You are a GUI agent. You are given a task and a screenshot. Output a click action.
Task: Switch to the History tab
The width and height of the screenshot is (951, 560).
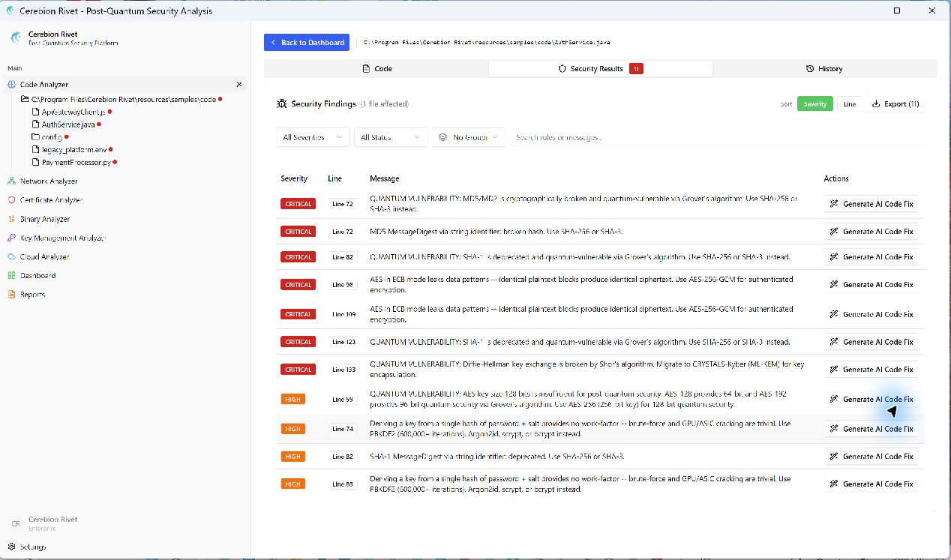coord(824,68)
